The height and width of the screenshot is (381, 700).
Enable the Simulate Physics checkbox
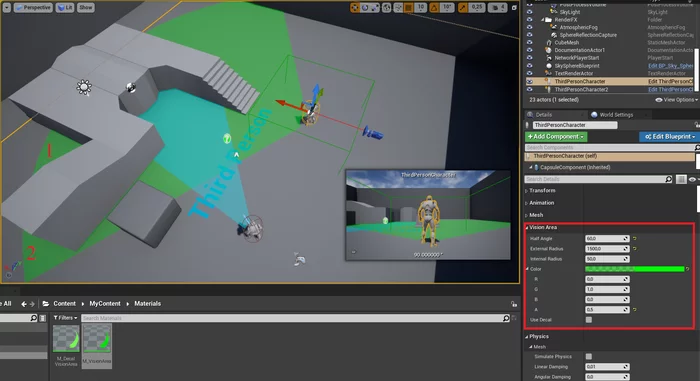[x=589, y=356]
